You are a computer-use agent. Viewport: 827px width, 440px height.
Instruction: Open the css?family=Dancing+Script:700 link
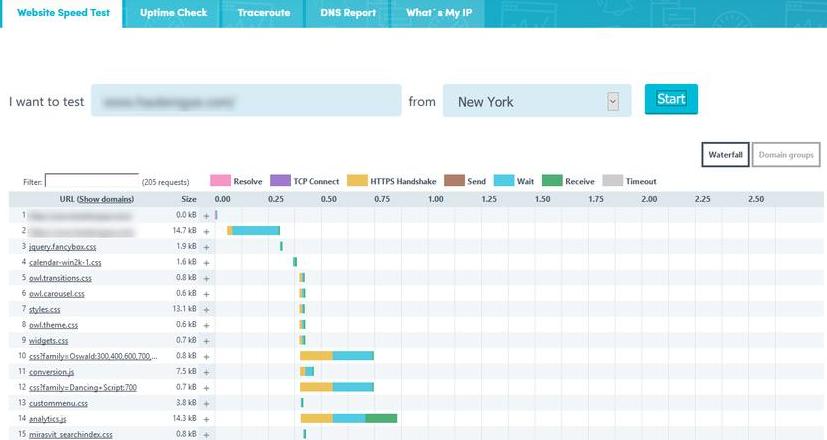pyautogui.click(x=83, y=387)
